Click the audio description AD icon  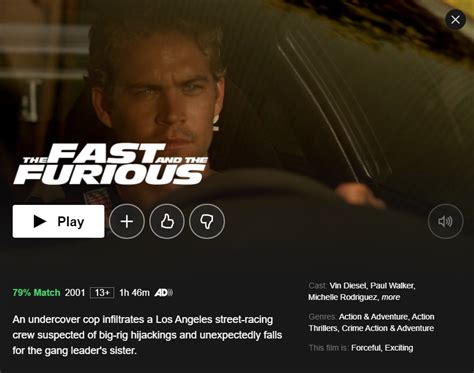click(163, 293)
